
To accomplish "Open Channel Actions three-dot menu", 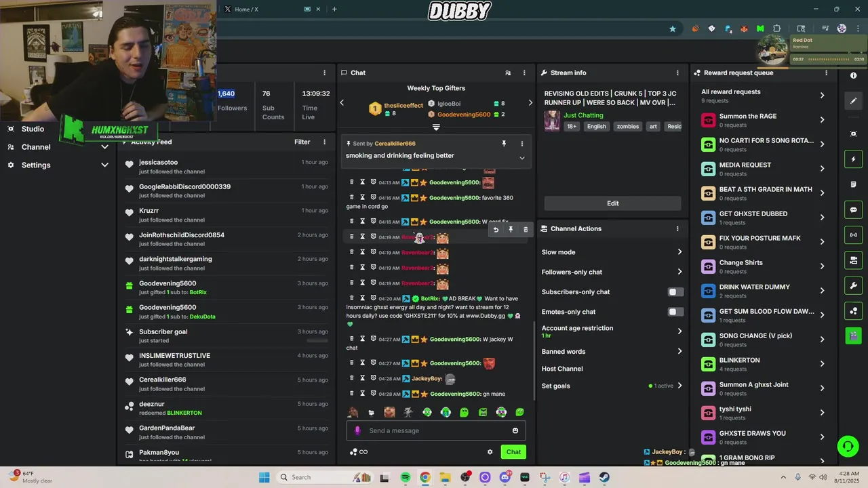I will pyautogui.click(x=677, y=228).
